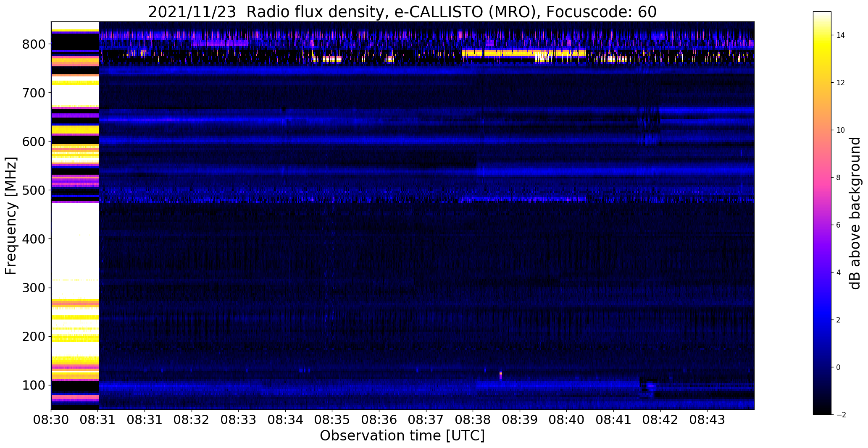Click the 08:30 time tick label

pos(51,420)
